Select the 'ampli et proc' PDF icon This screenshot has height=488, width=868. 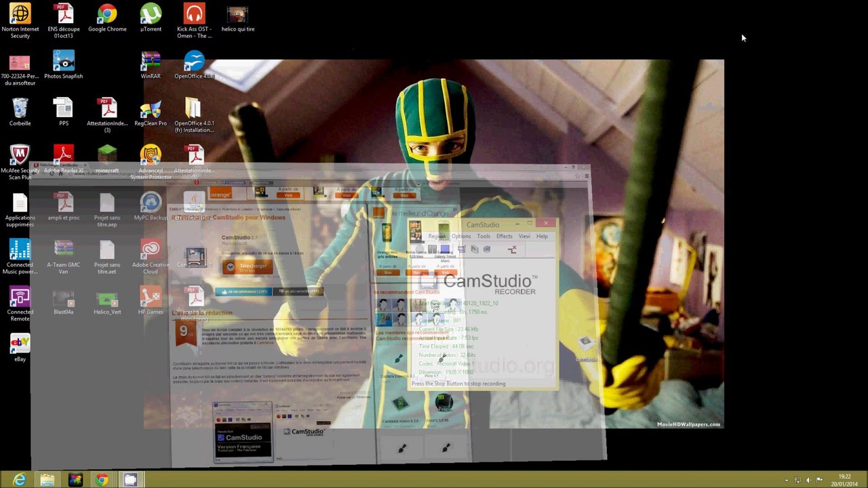64,207
